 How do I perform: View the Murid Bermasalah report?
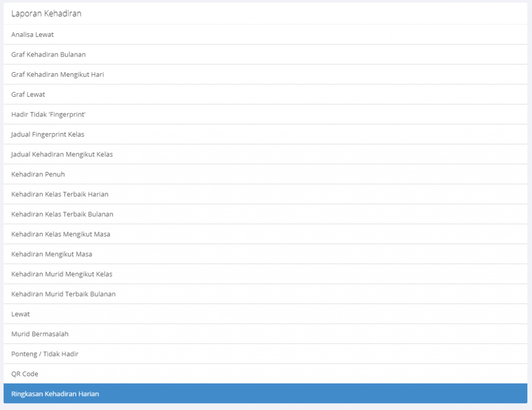pos(265,334)
